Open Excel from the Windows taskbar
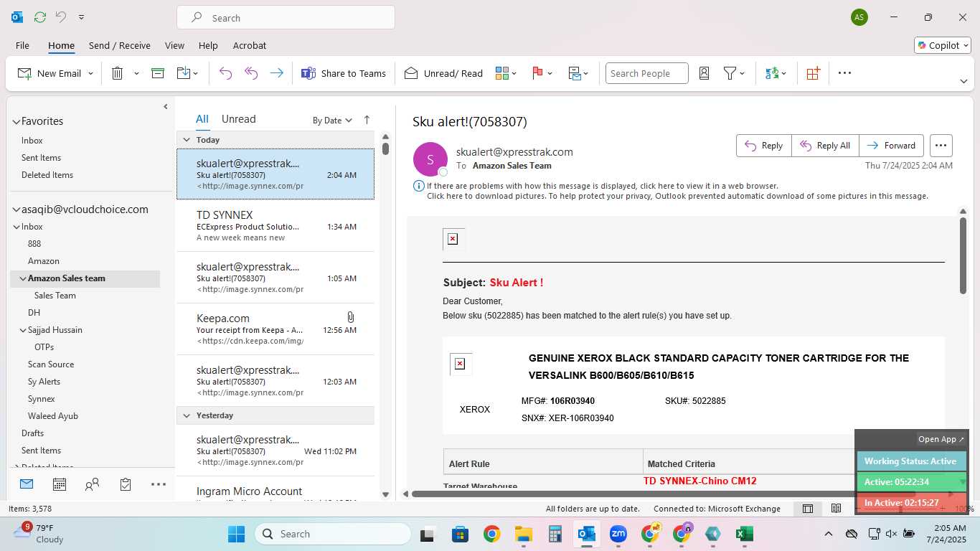 pos(744,534)
